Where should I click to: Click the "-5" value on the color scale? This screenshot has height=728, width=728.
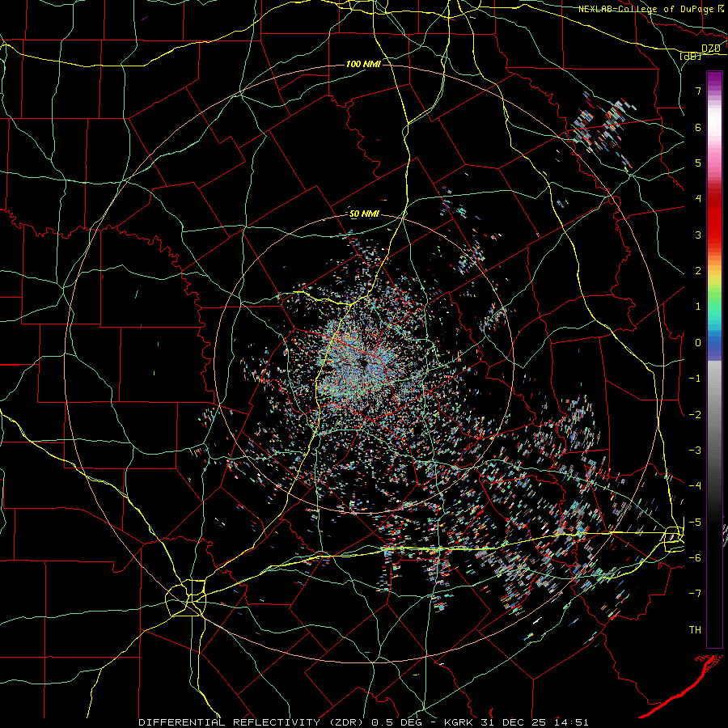pos(695,523)
